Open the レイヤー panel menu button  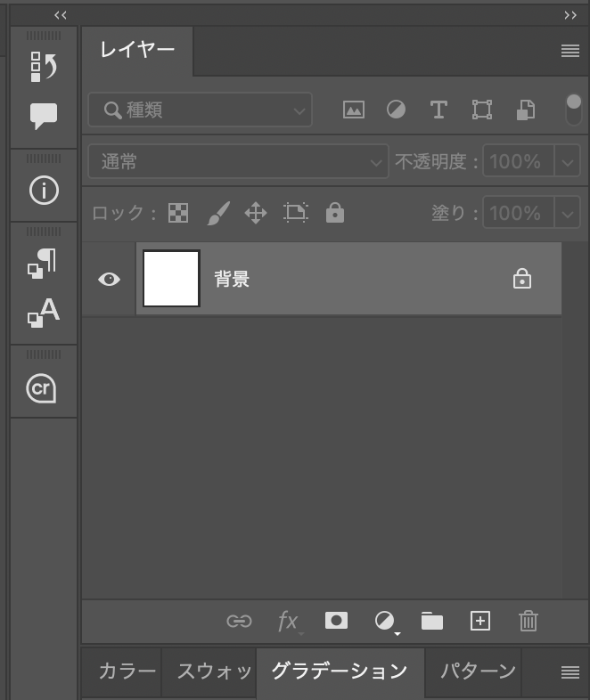[x=570, y=52]
